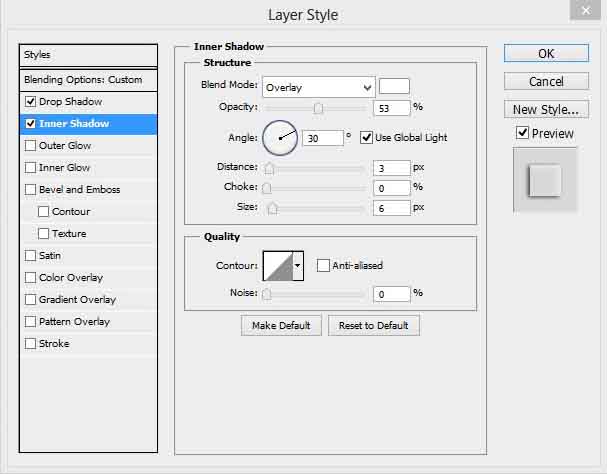Toggle the Preview checkbox
The height and width of the screenshot is (474, 607).
(x=522, y=133)
